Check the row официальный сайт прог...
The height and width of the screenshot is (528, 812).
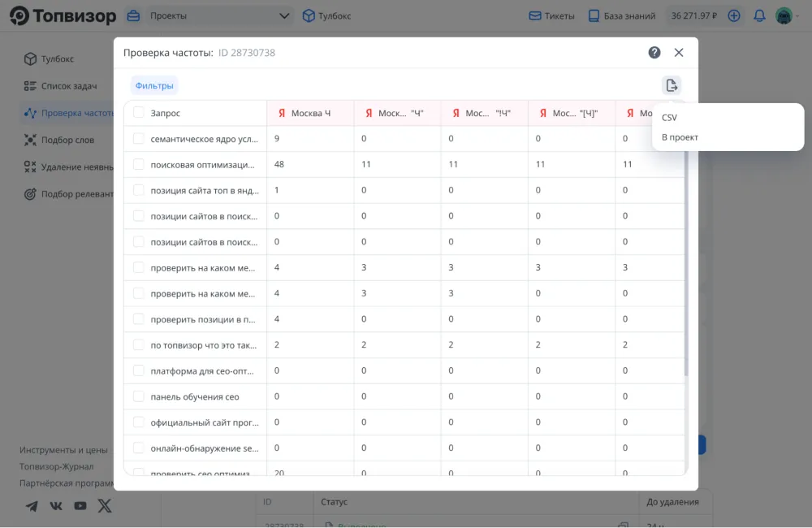click(x=138, y=422)
